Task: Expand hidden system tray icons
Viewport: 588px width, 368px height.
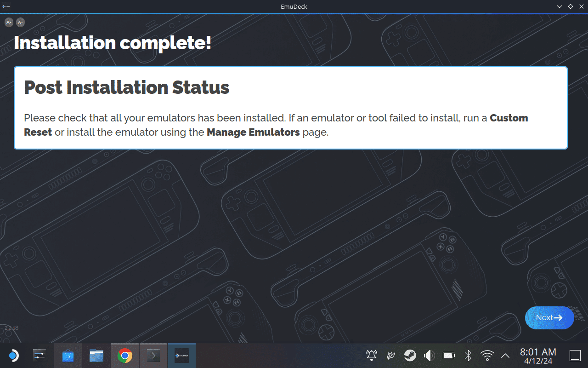Action: tap(505, 356)
